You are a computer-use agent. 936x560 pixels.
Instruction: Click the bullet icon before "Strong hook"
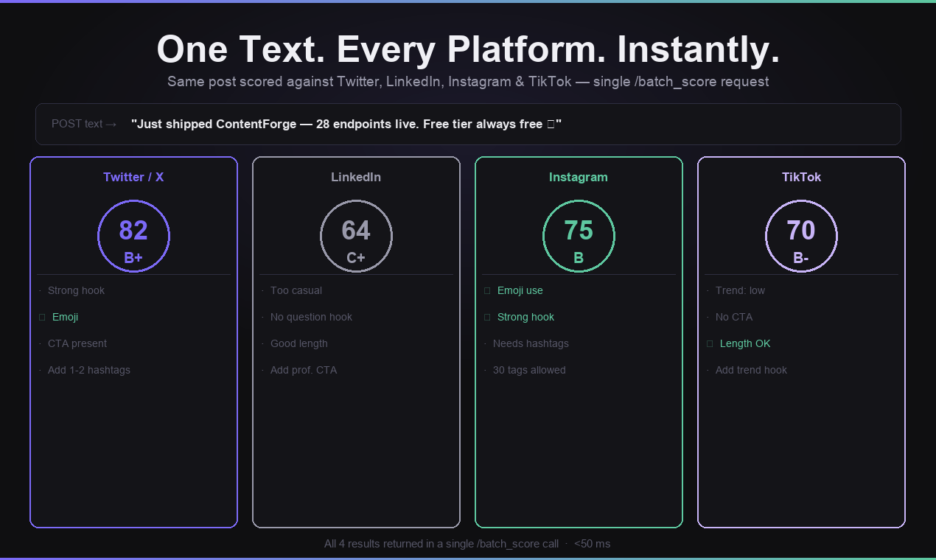[x=41, y=290]
